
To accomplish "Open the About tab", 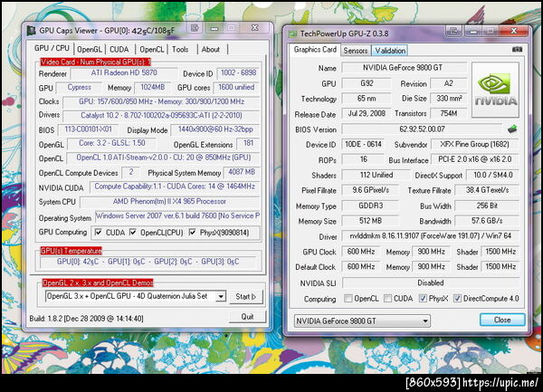I will point(211,50).
